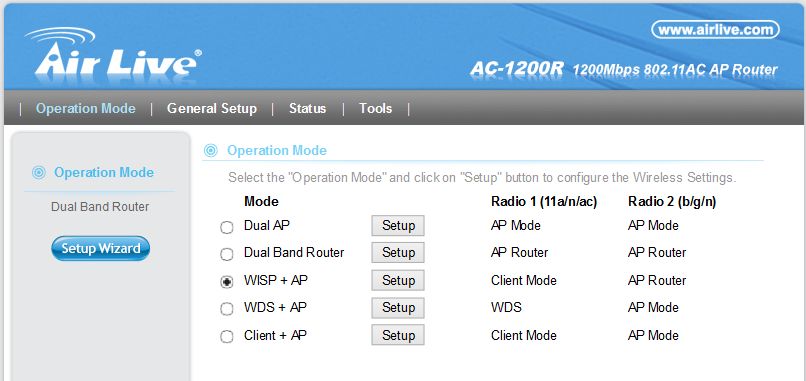Click the "AP Mode" Radio 2 value in Client row
The image size is (806, 381).
pyautogui.click(x=653, y=335)
